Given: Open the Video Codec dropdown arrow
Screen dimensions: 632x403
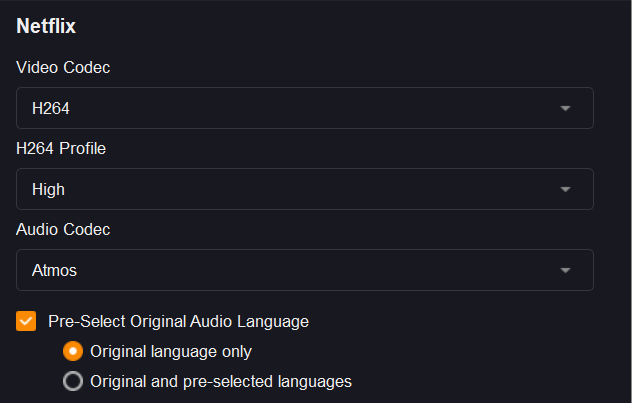Looking at the screenshot, I should [x=565, y=108].
